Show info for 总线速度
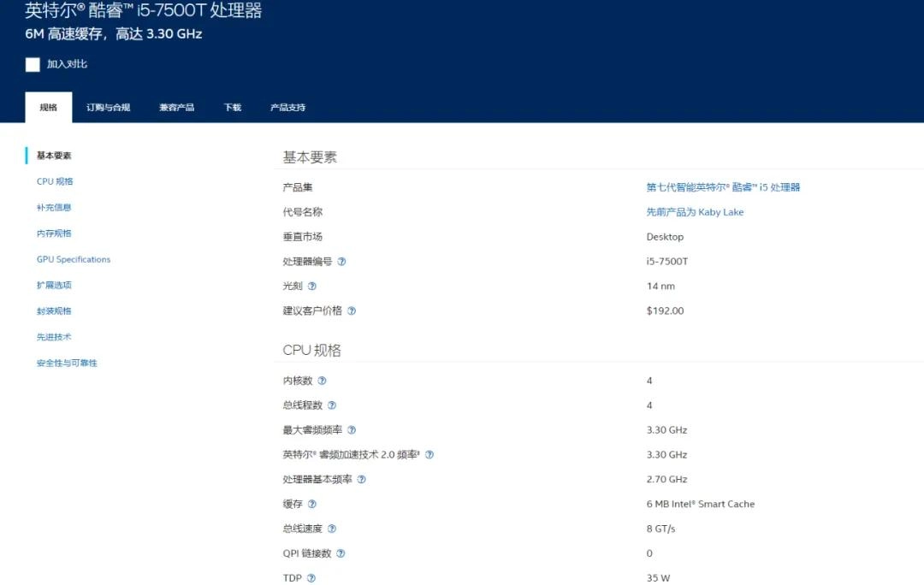The image size is (924, 585). coord(332,529)
